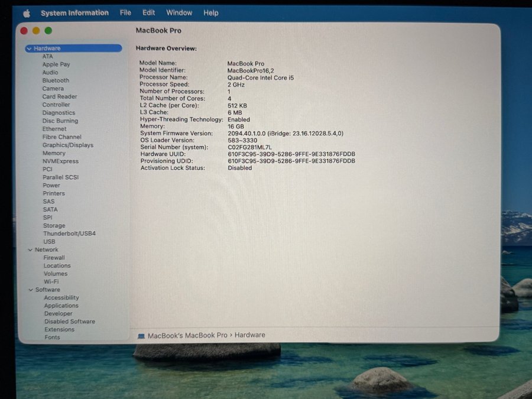Select Thunderbolt/USB4 in the sidebar
Screen dimensions: 532x399
[69, 233]
